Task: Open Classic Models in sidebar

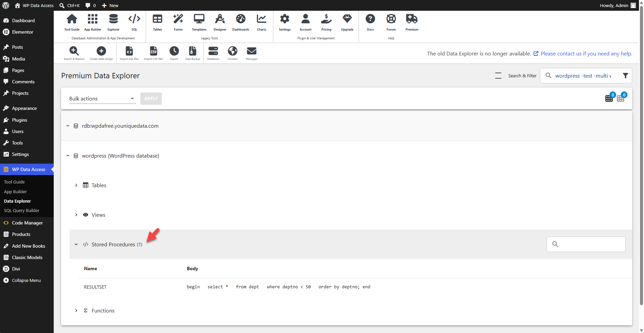Action: click(x=27, y=257)
